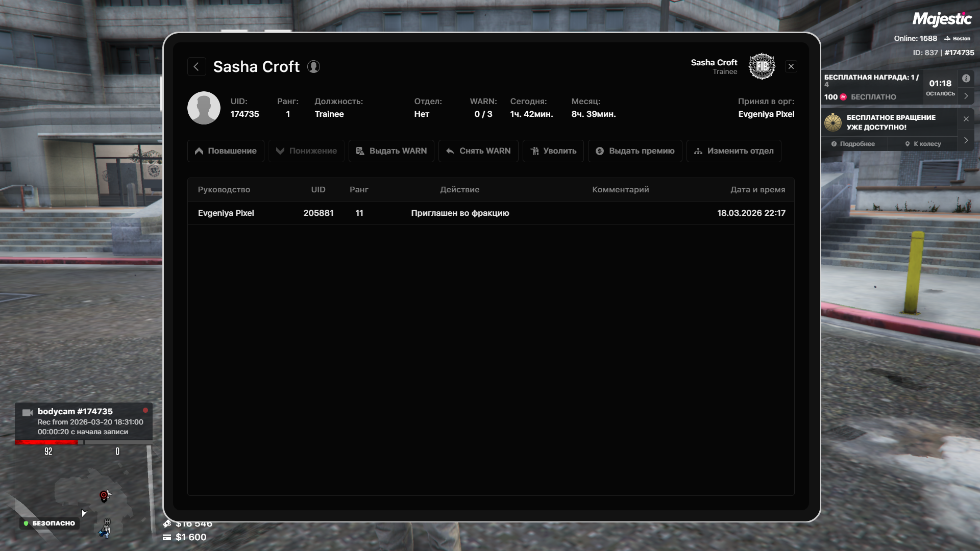Click Уволить to dismiss member
Screen dimensions: 980x551
click(x=553, y=151)
